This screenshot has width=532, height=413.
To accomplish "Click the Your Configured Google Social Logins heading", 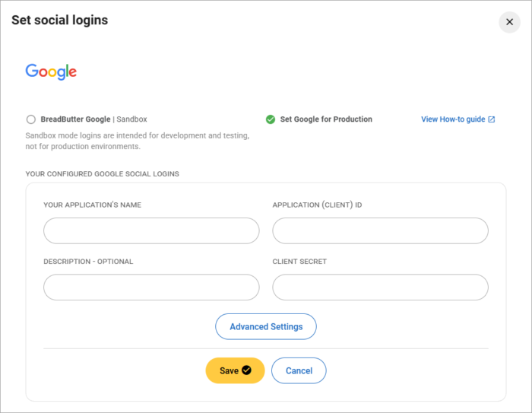I will tap(102, 174).
